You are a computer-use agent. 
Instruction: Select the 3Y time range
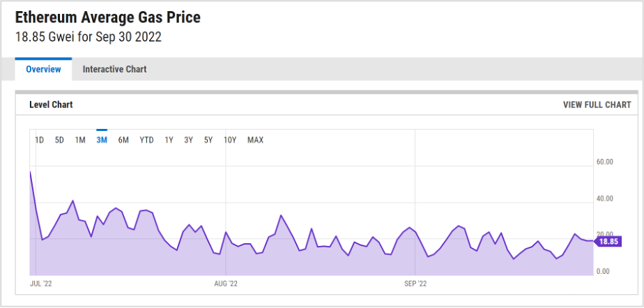point(188,141)
